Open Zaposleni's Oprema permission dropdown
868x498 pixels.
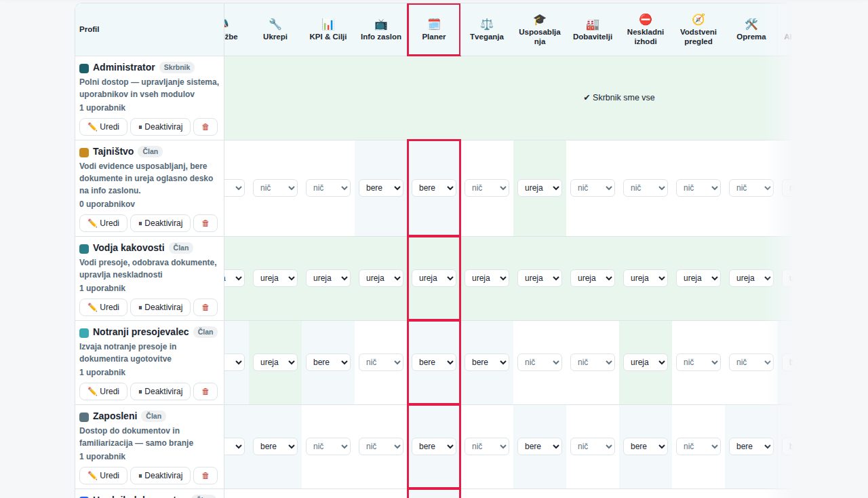(x=751, y=446)
